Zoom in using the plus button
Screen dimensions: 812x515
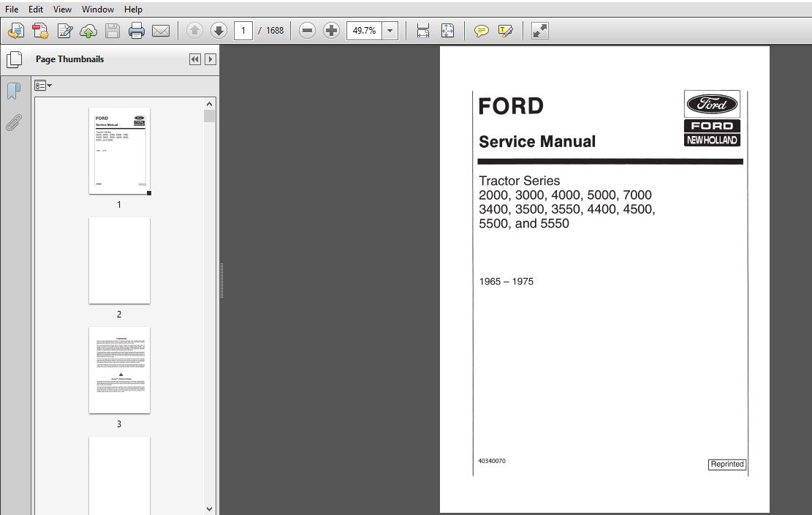coord(331,31)
